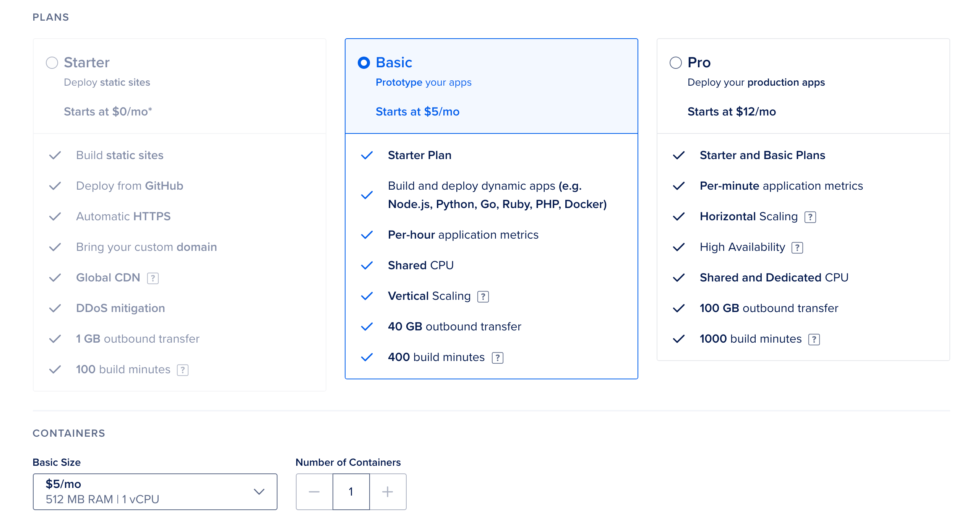
Task: Open help icon next to Vertical Scaling
Action: pyautogui.click(x=483, y=296)
